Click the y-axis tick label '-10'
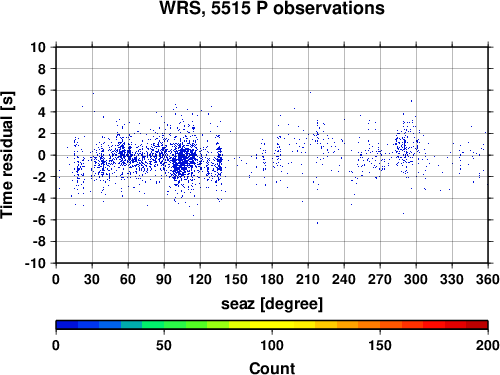500x375 pixels. point(35,263)
